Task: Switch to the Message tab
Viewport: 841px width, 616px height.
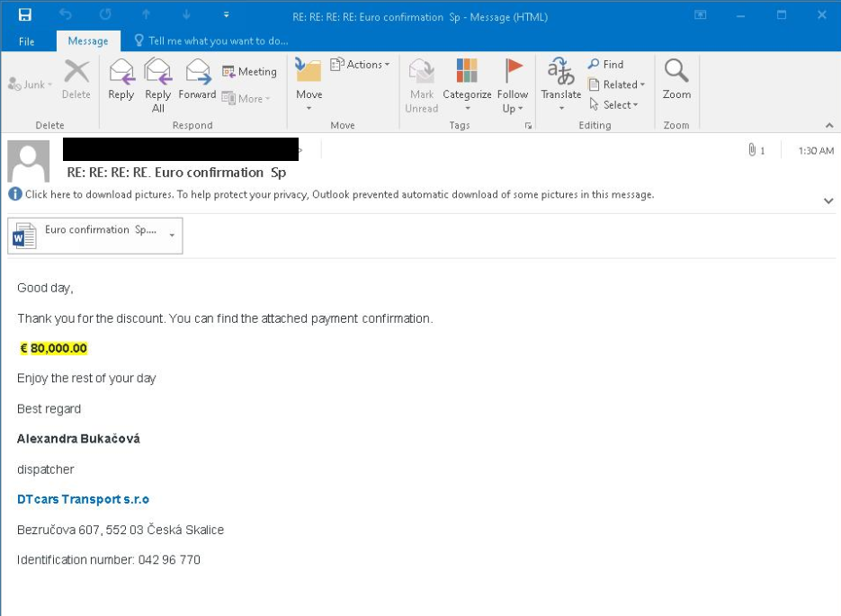Action: tap(88, 41)
